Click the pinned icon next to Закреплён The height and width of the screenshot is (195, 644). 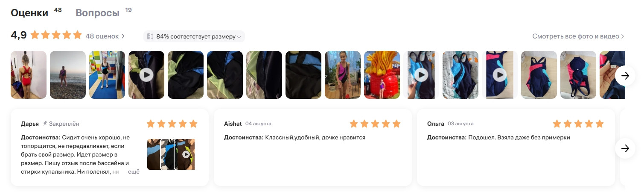45,124
